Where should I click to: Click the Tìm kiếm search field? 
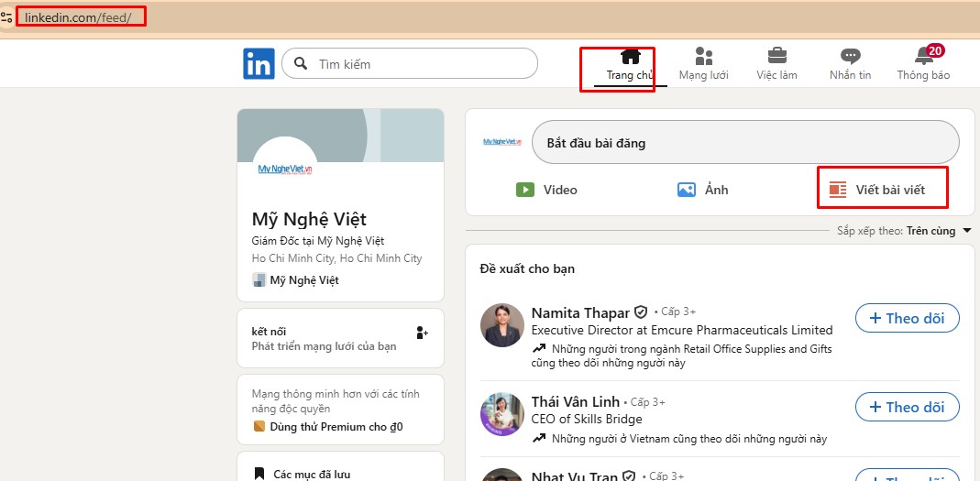[410, 64]
